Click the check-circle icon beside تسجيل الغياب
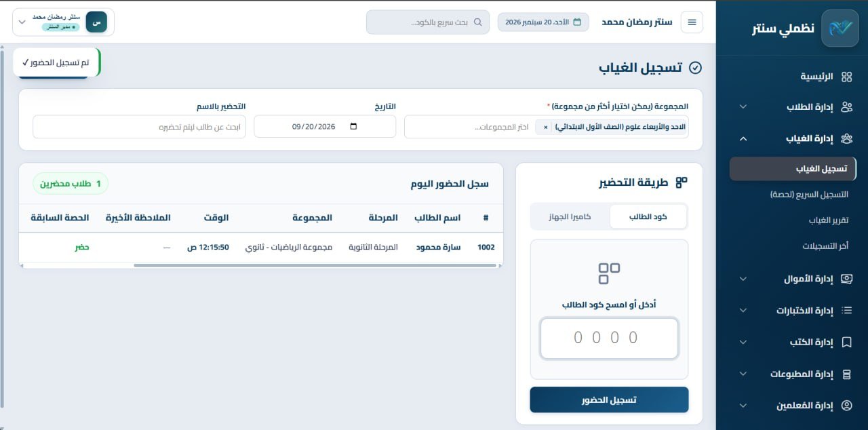The height and width of the screenshot is (430, 868). [x=695, y=68]
